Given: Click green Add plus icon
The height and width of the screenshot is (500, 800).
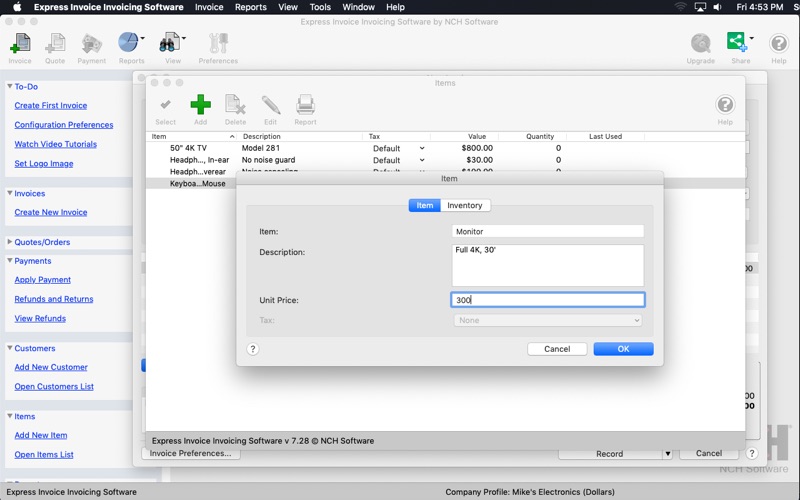Looking at the screenshot, I should click(x=201, y=105).
